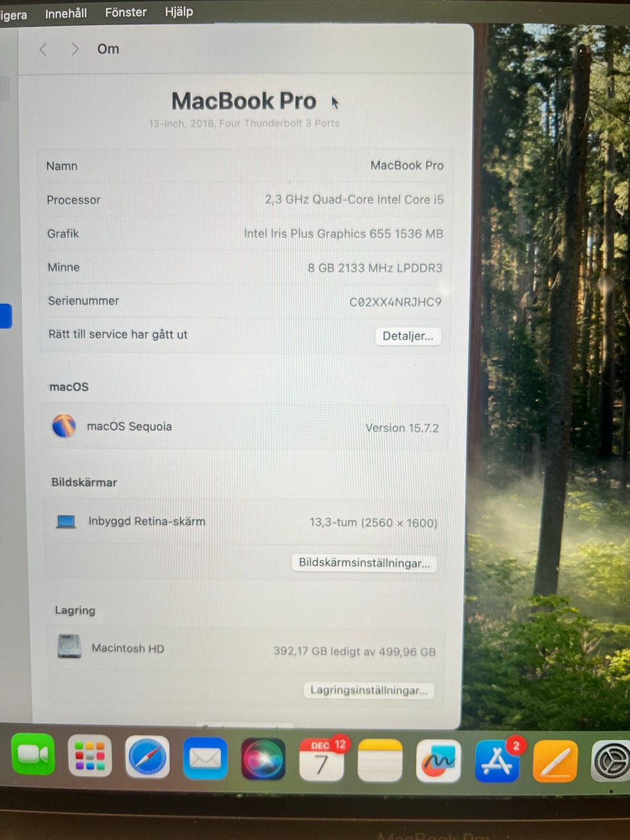Click processor value 2,3 GHz Quad-Core Intel Core i5
Viewport: 630px width, 840px height.
[x=354, y=199]
